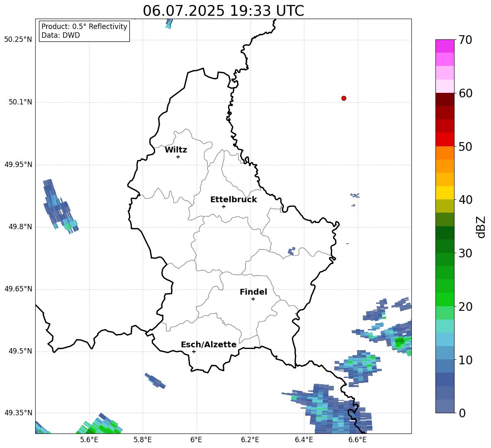Click the Wiltz station cross marker
491x448 pixels.
(178, 157)
